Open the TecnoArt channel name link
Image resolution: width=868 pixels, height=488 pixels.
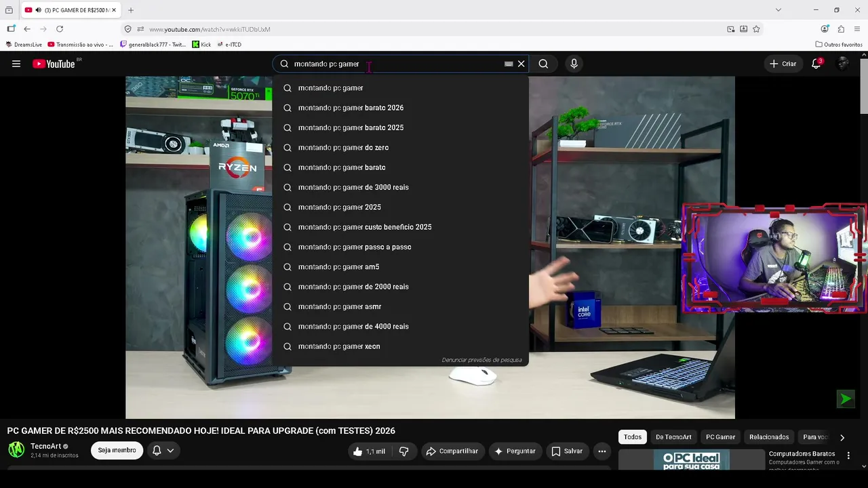tap(45, 447)
